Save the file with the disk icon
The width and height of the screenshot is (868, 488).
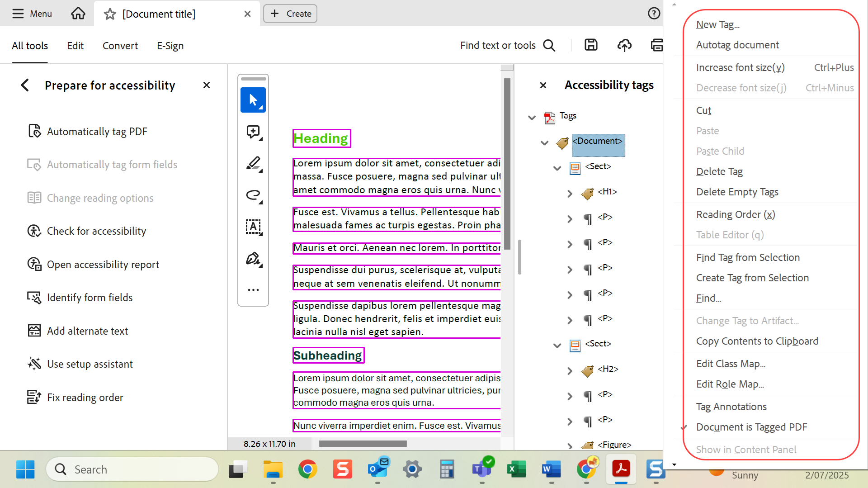click(x=591, y=45)
